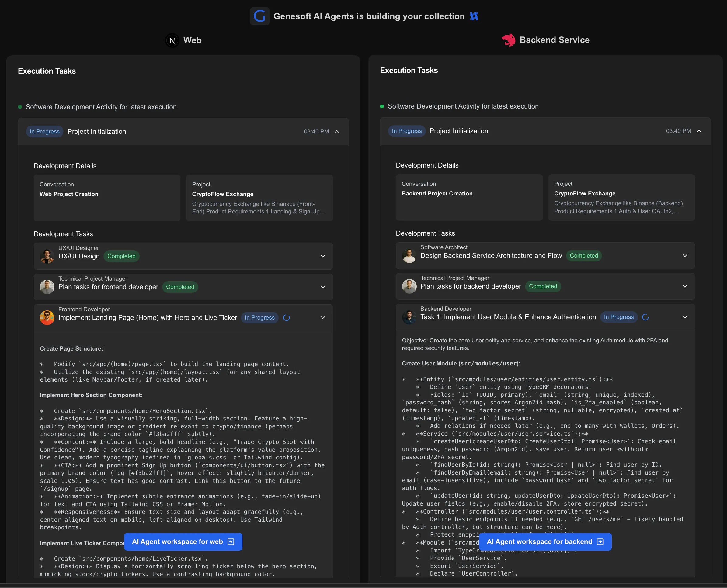This screenshot has width=727, height=588.
Task: Click In Progress badge in Backend Project Initialization
Action: coord(407,131)
